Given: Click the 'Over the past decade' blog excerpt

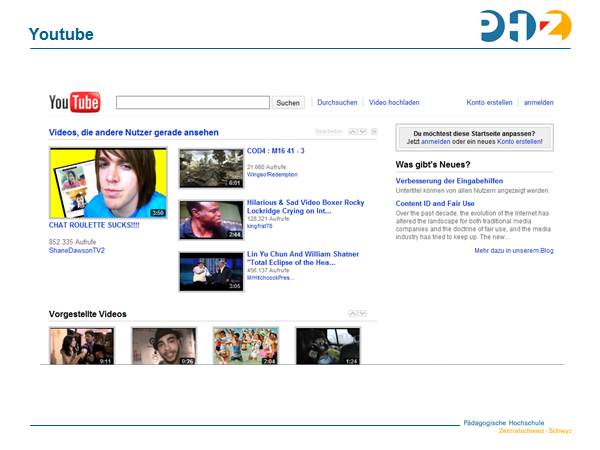Looking at the screenshot, I should click(x=473, y=225).
